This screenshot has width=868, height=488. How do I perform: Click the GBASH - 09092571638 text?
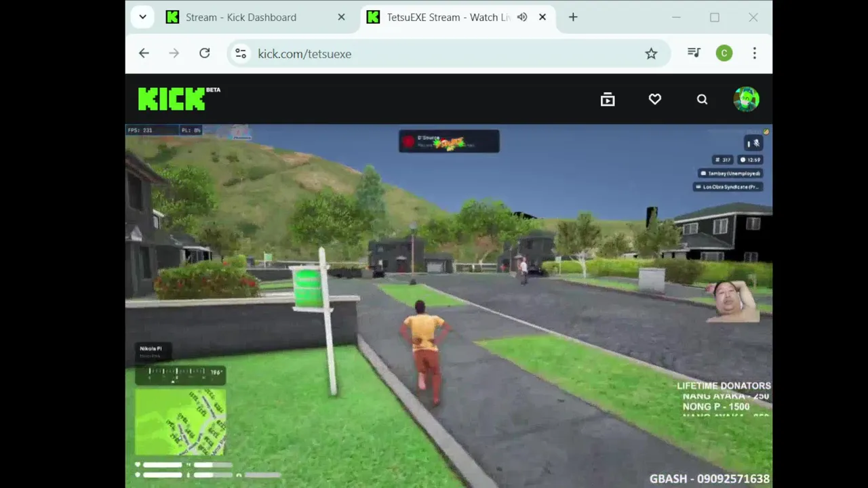pos(709,479)
